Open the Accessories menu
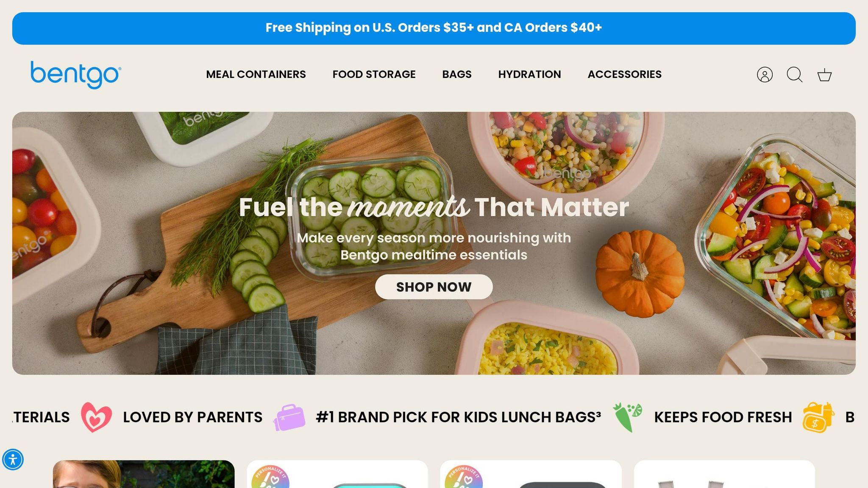This screenshot has width=868, height=488. tap(624, 74)
